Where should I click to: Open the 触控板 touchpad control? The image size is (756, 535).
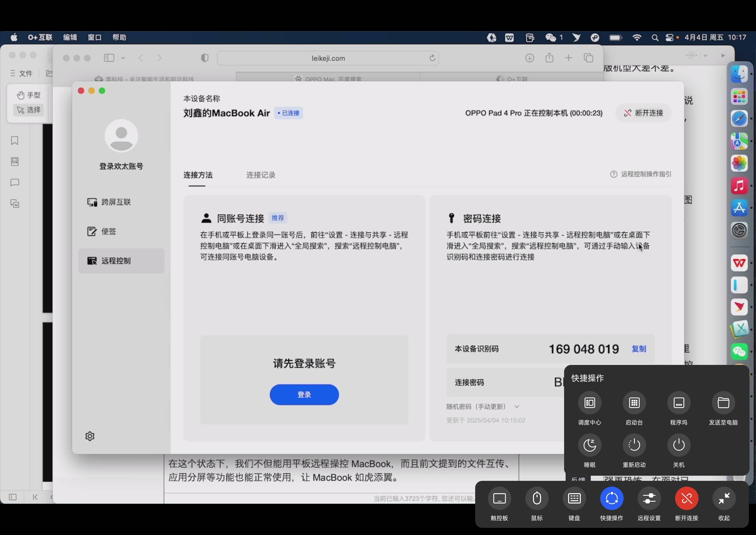click(499, 498)
